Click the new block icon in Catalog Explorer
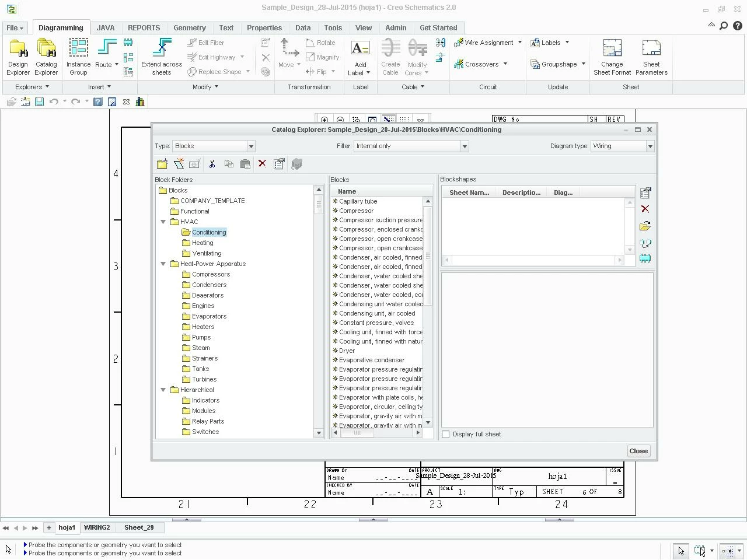The image size is (747, 560). point(179,164)
